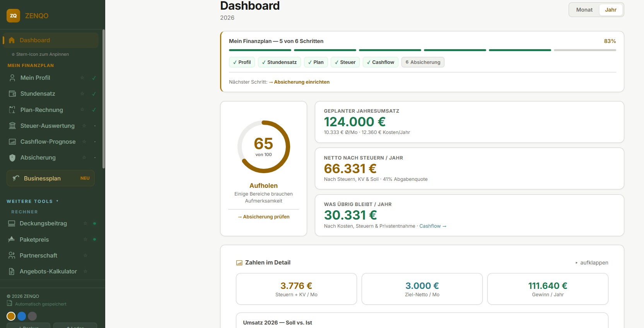Follow the Absicherung einrichten link
The width and height of the screenshot is (644, 328).
(x=299, y=82)
